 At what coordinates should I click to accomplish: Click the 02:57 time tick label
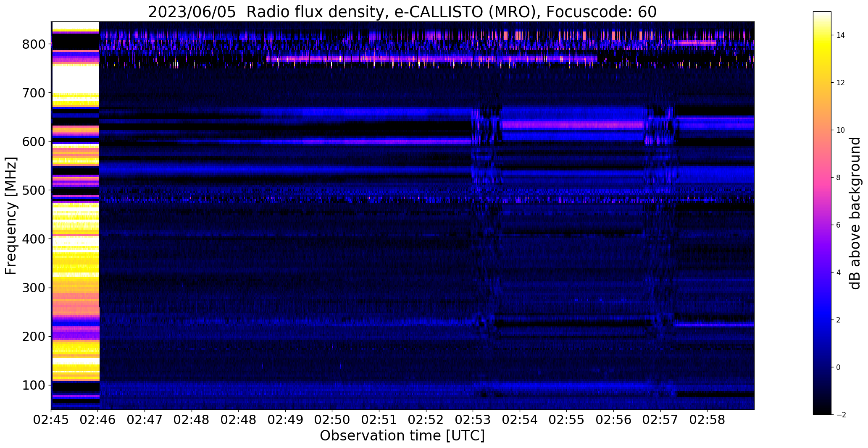pos(660,420)
